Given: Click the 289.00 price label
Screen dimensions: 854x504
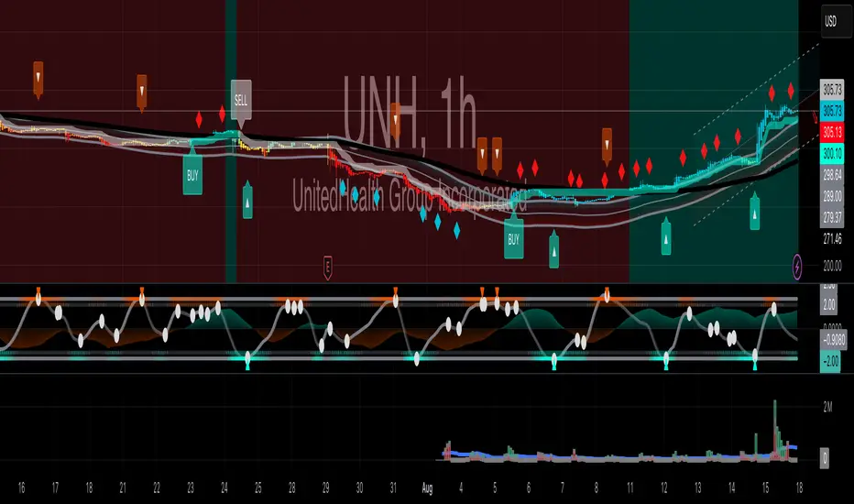Looking at the screenshot, I should click(x=832, y=196).
